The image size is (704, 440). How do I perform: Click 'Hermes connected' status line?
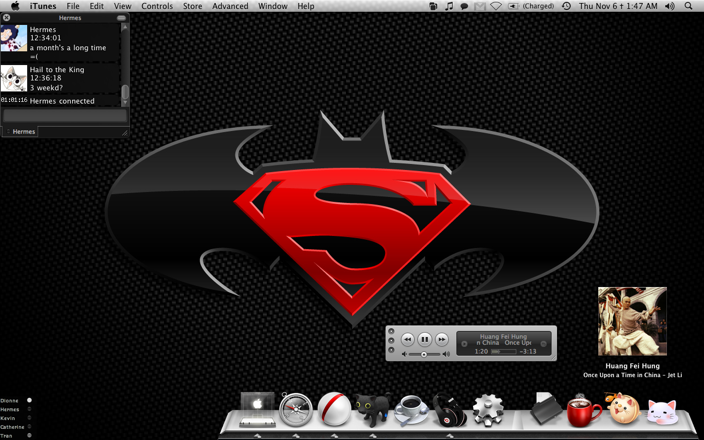tap(62, 101)
